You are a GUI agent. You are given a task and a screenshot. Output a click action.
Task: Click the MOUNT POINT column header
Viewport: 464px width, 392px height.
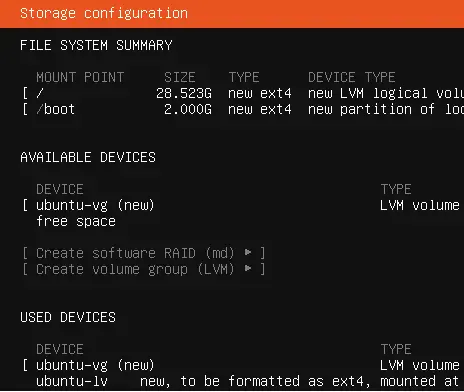click(80, 77)
